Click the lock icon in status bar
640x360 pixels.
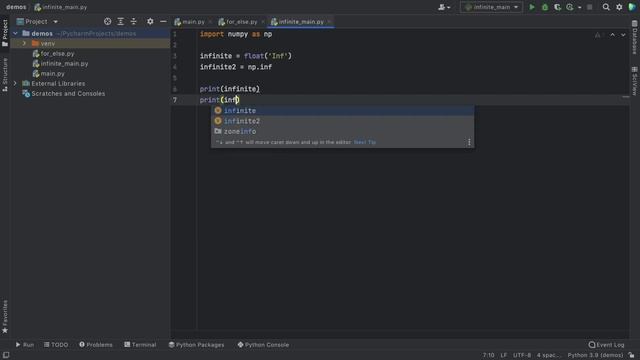tap(631, 355)
